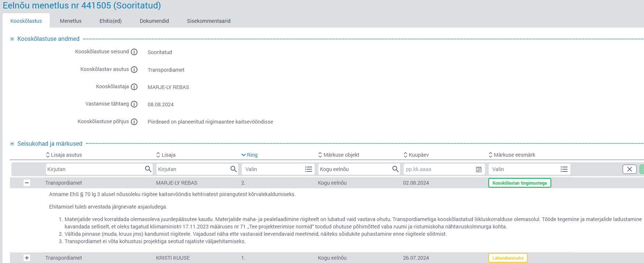Viewport: 644px width, 263px height.
Task: Expand KRISTI KUUSE comment row
Action: tap(27, 258)
